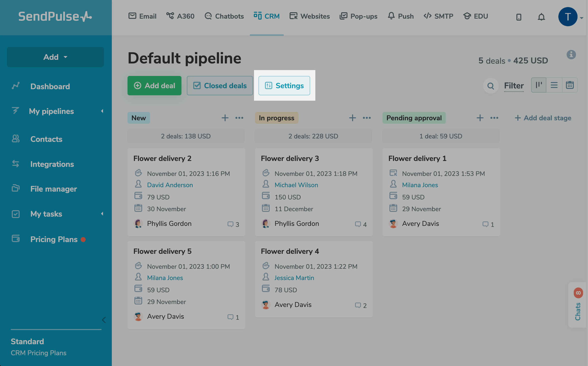Click the green Add deal button
Screen dimensions: 588x366
[154, 85]
